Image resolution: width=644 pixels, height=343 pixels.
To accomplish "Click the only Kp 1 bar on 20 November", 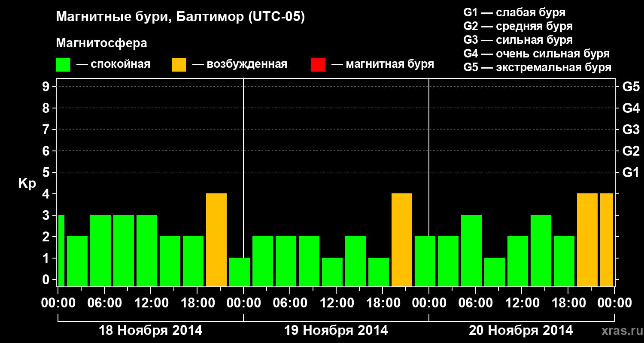I will point(495,272).
